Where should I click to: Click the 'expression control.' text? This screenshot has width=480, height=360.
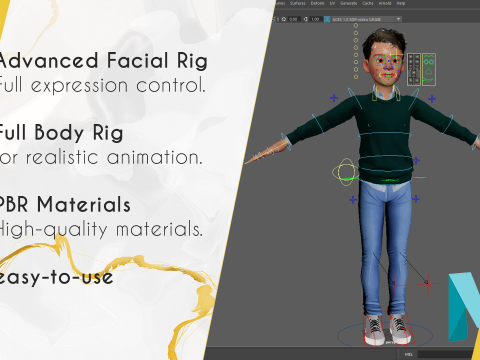pyautogui.click(x=118, y=85)
